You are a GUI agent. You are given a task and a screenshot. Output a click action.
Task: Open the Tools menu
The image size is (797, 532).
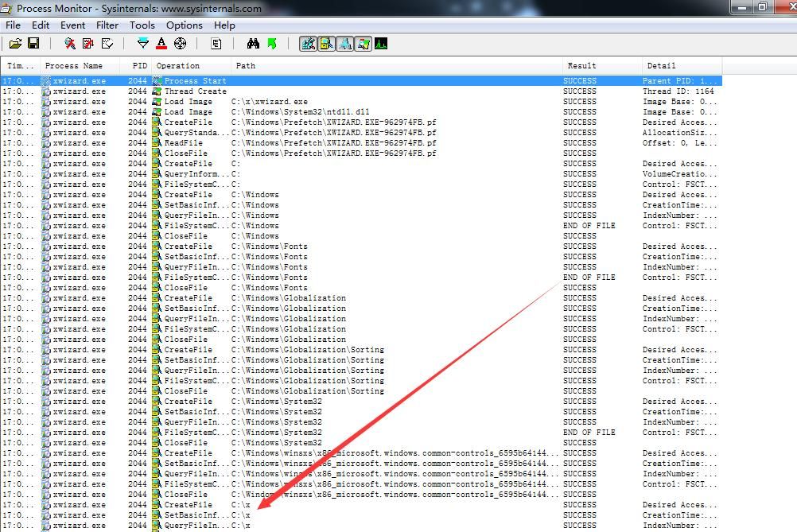click(142, 25)
